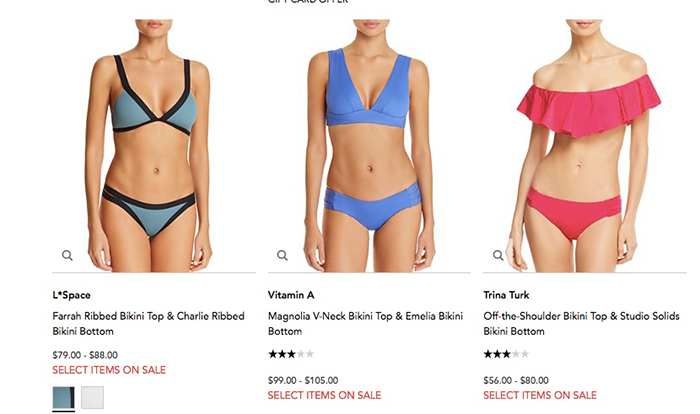The height and width of the screenshot is (414, 700).
Task: Select the white color swatch
Action: (x=92, y=397)
